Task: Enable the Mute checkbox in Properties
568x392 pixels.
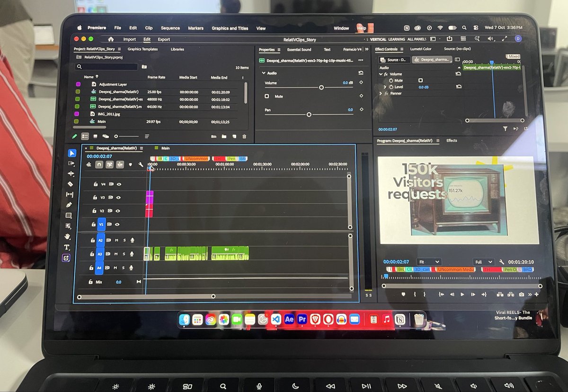Action: (267, 96)
